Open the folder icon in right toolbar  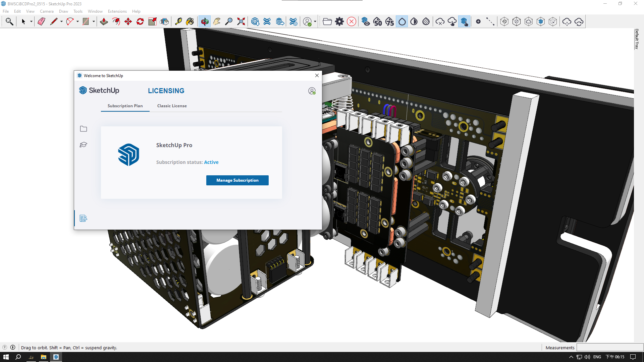327,22
